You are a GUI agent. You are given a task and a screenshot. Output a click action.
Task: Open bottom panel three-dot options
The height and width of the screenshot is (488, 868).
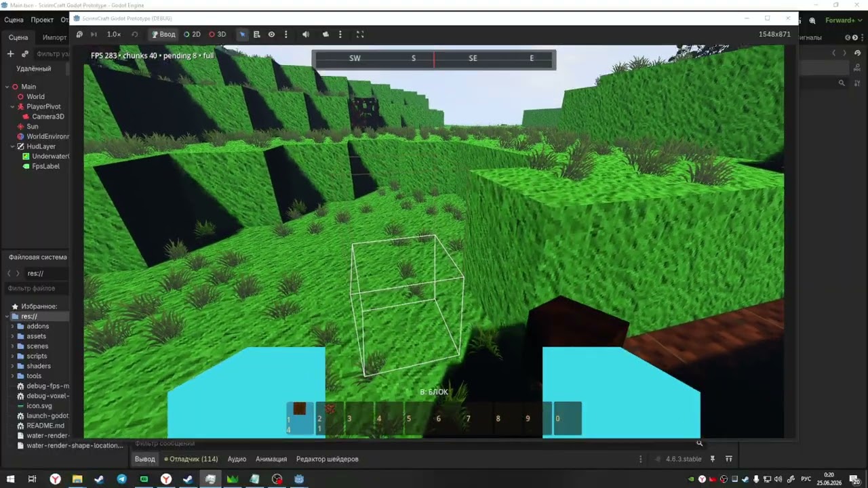click(640, 459)
